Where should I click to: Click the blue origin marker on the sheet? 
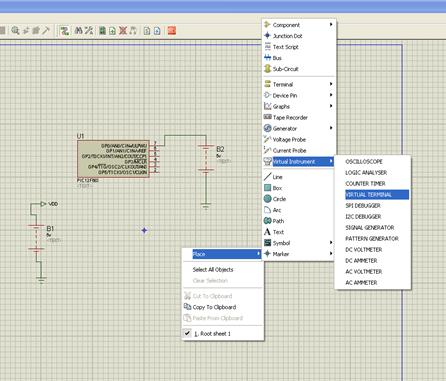tap(144, 230)
